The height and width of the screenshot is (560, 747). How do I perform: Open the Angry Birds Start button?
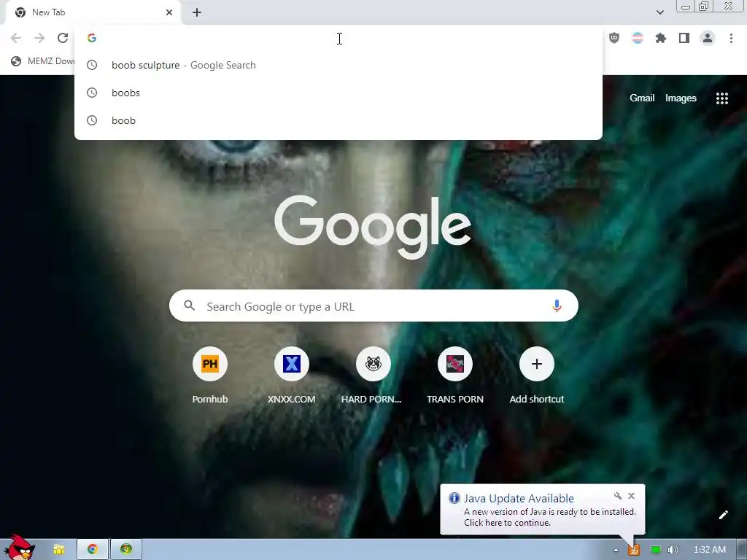point(19,548)
